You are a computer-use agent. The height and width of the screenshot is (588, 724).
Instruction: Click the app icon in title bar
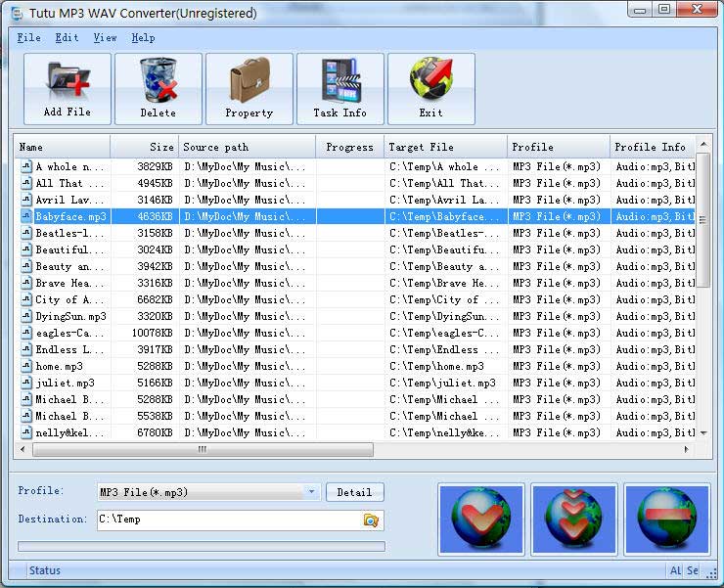pyautogui.click(x=17, y=13)
